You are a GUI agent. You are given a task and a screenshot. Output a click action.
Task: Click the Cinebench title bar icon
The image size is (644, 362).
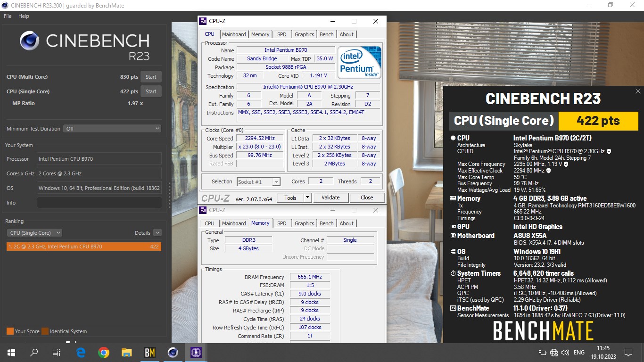[x=5, y=5]
